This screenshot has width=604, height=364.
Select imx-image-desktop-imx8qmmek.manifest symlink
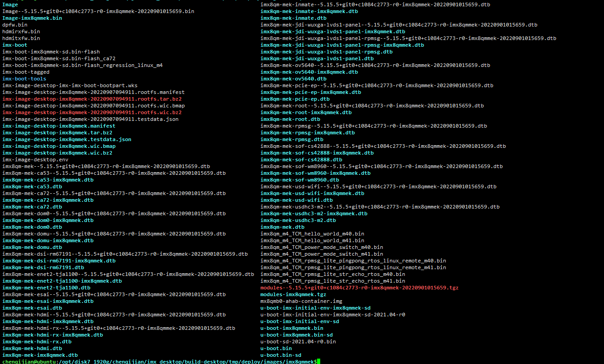59,126
